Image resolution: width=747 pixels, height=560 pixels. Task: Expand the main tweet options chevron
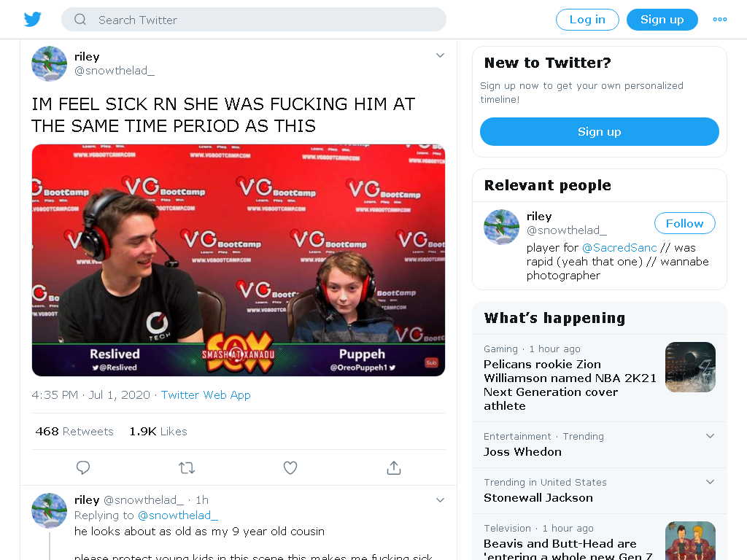pos(440,55)
